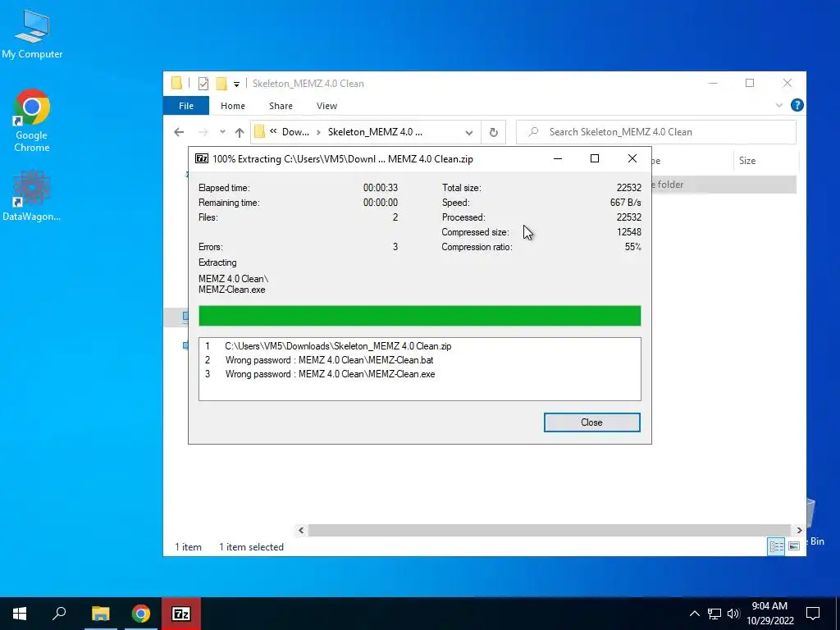Refresh the Explorer folder view
This screenshot has width=840, height=630.
click(493, 132)
